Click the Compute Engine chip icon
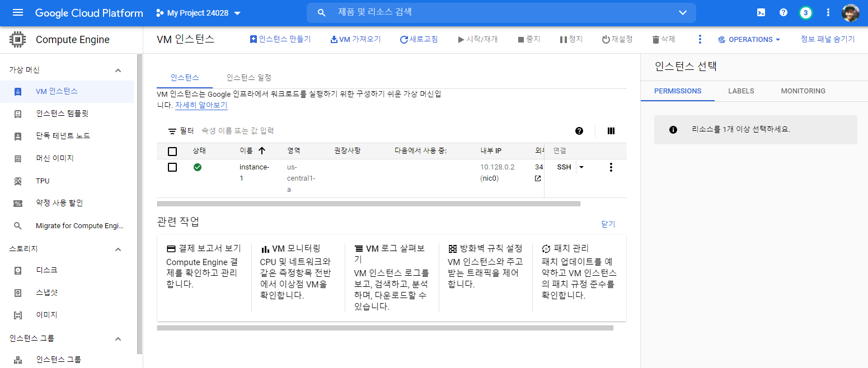868x368 pixels. (x=18, y=40)
